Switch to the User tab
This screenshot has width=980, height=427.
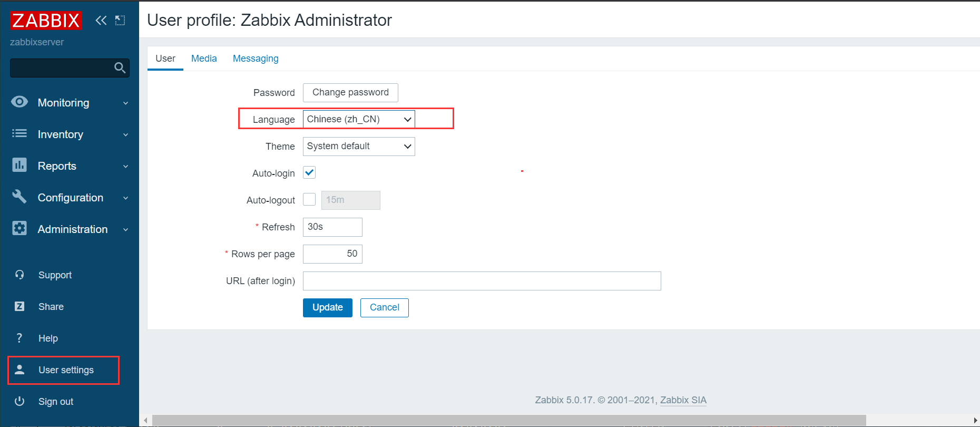165,59
